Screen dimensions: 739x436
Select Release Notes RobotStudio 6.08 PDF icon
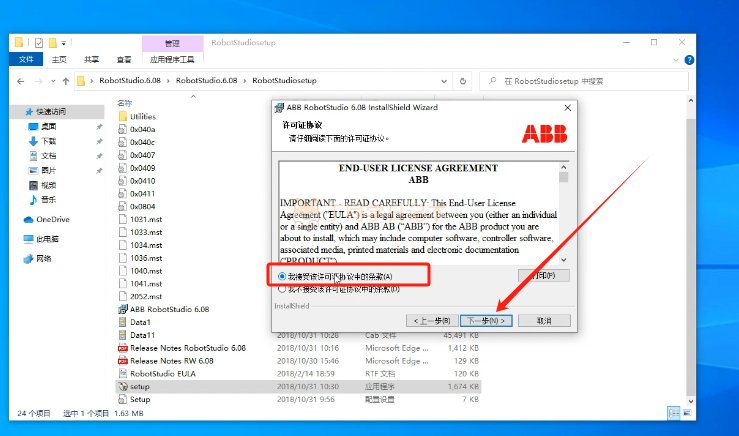coord(123,348)
